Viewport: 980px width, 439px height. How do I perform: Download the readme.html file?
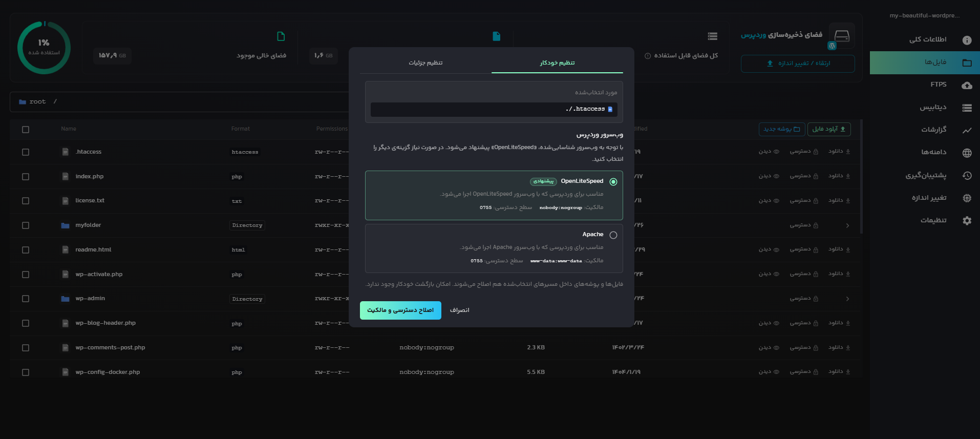click(x=839, y=249)
